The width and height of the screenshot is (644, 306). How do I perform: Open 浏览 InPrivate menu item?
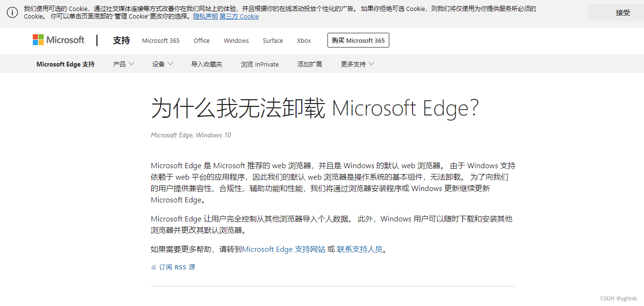pyautogui.click(x=260, y=64)
